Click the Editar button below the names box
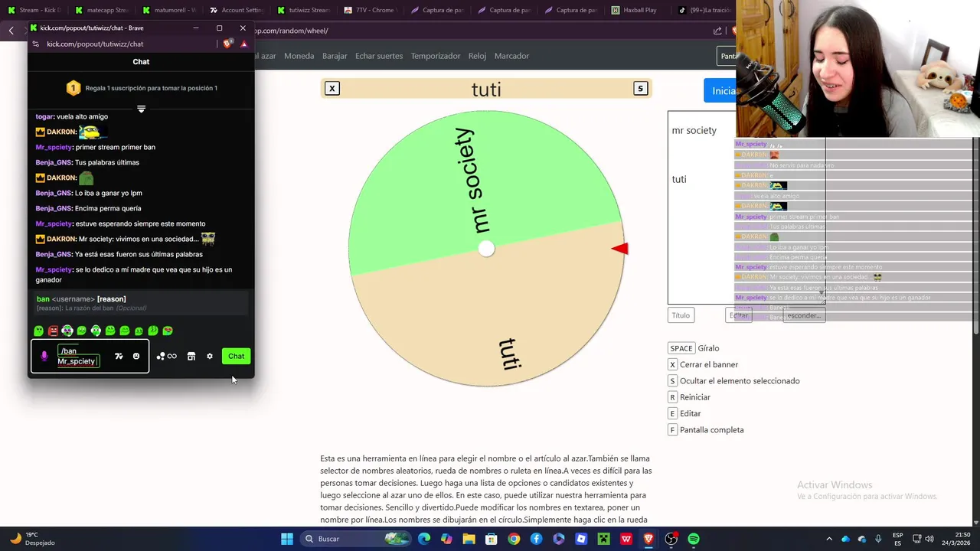This screenshot has width=980, height=551. point(739,315)
